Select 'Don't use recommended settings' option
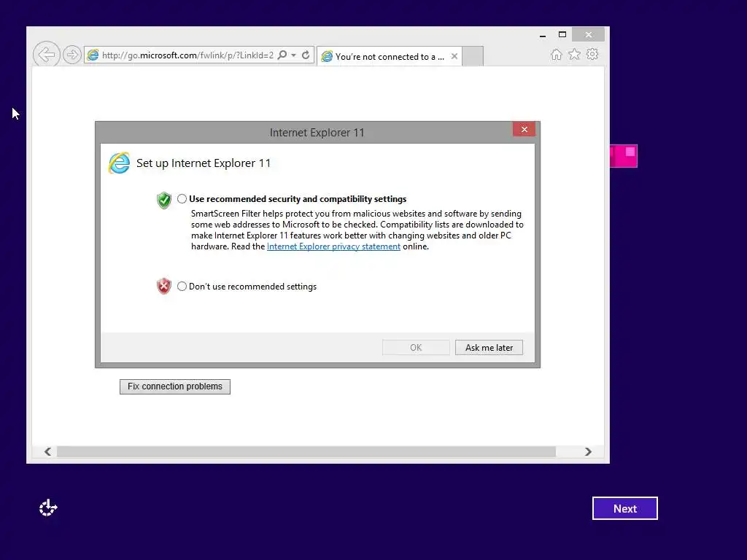Screen dimensions: 747x560 pos(182,286)
